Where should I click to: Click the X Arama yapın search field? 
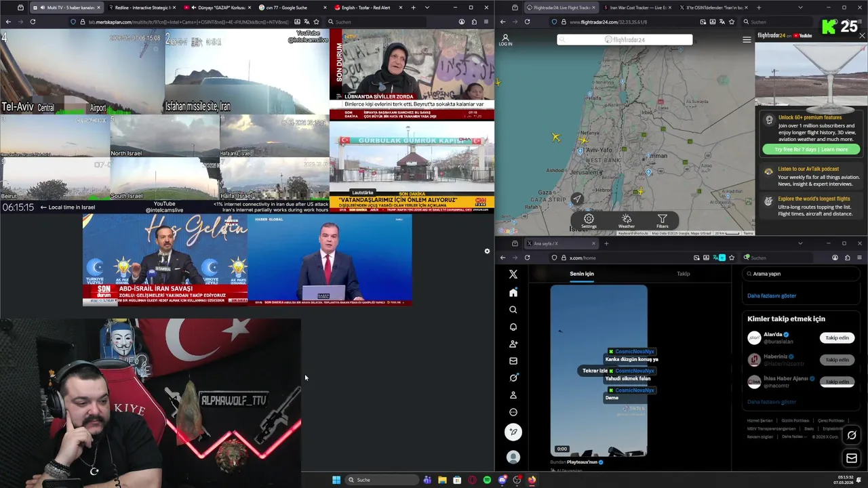tap(802, 274)
